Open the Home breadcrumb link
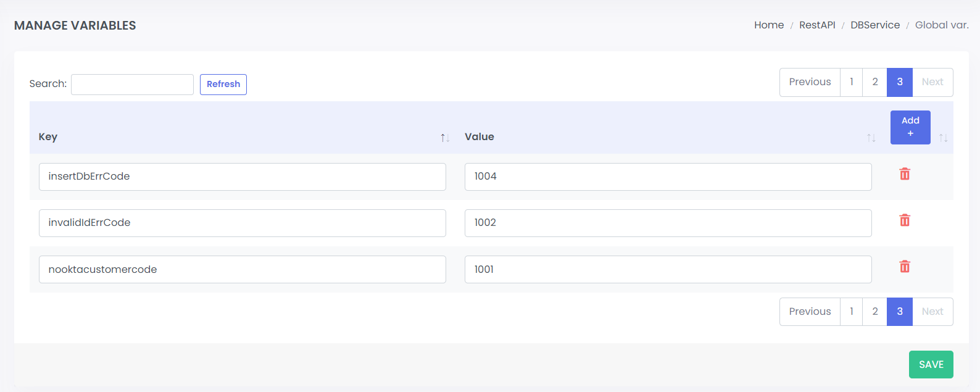Screen dimensions: 980x392 pos(769,25)
